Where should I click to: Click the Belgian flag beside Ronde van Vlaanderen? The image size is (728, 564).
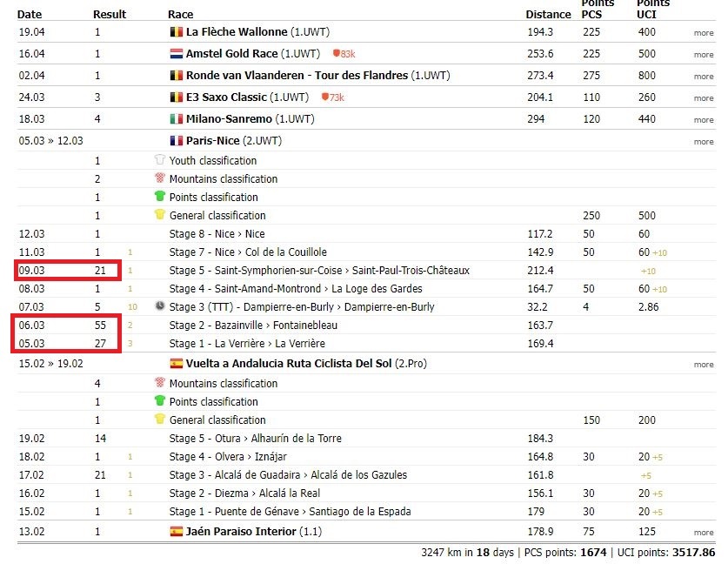tap(176, 76)
